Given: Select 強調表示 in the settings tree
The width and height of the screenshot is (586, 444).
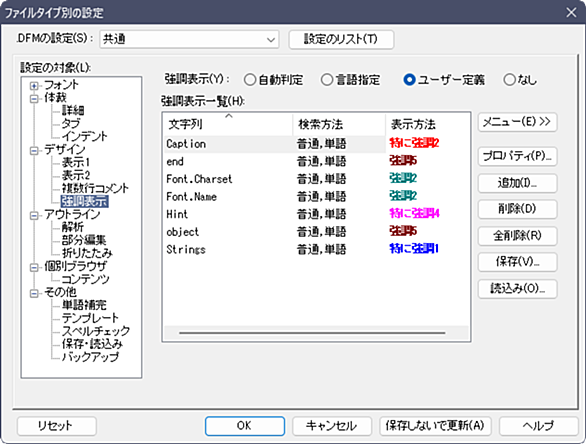Looking at the screenshot, I should pos(84,201).
